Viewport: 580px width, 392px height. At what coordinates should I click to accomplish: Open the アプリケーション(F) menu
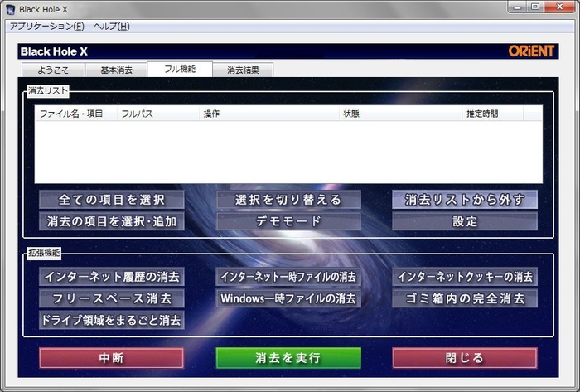pos(47,27)
